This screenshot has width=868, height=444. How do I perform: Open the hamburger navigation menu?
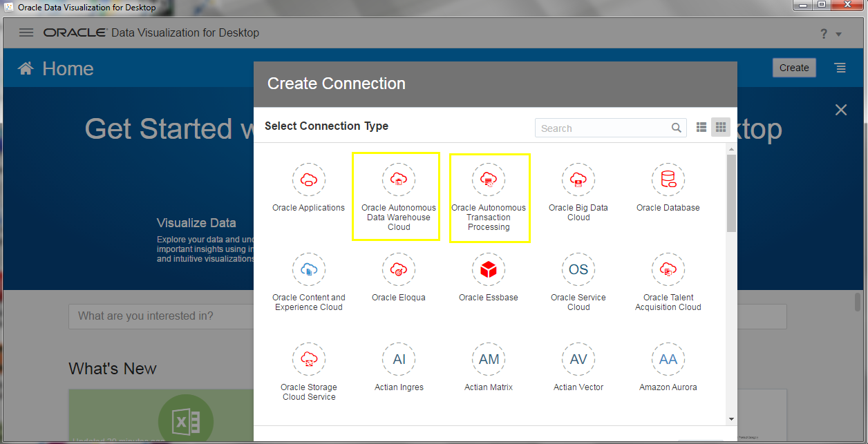26,32
